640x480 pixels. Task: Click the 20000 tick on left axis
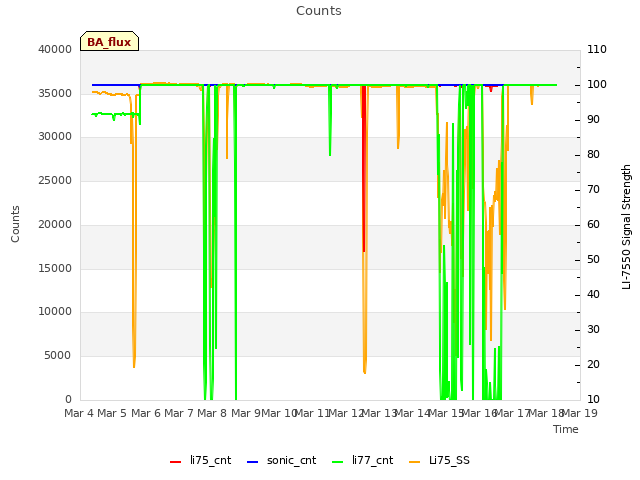(55, 224)
